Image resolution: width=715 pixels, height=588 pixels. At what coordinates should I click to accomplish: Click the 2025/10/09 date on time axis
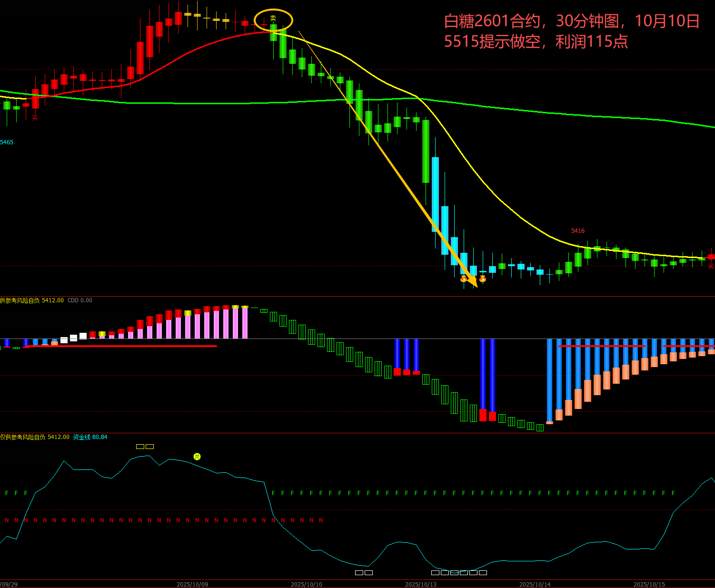tap(192, 584)
